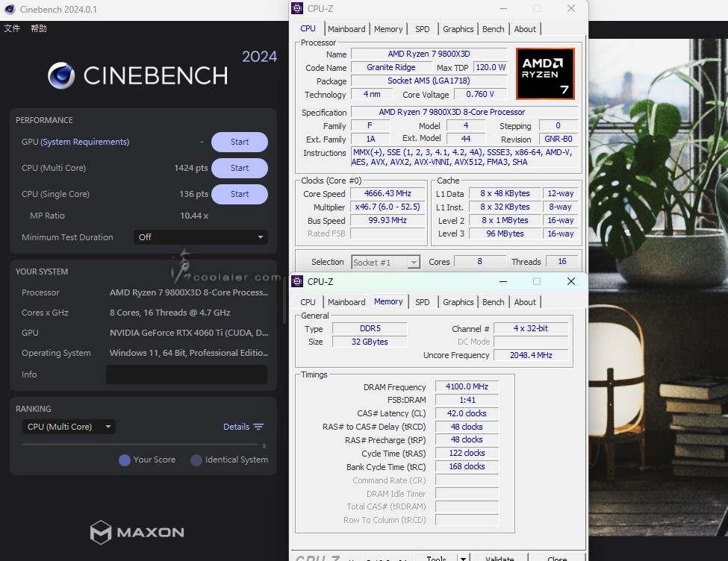Viewport: 728px width, 561px height.
Task: Start the GPU benchmark test
Action: (x=240, y=142)
